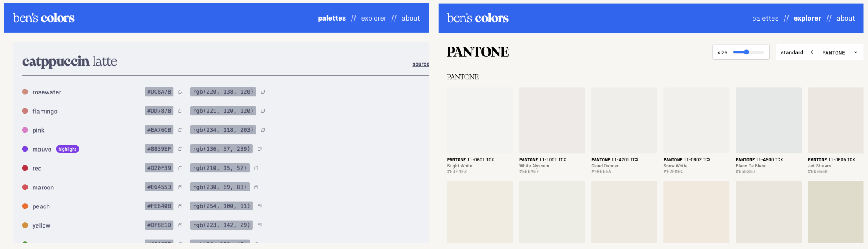Copy the mauve rgb(136, 57, 239) value
Viewport: 868px width, 249px height.
point(260,149)
